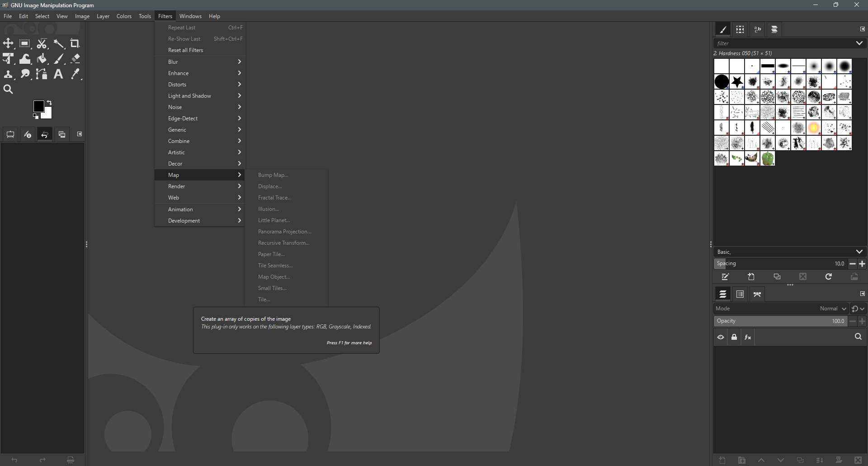Click the layer effects fx icon
Image resolution: width=868 pixels, height=466 pixels.
coord(748,338)
